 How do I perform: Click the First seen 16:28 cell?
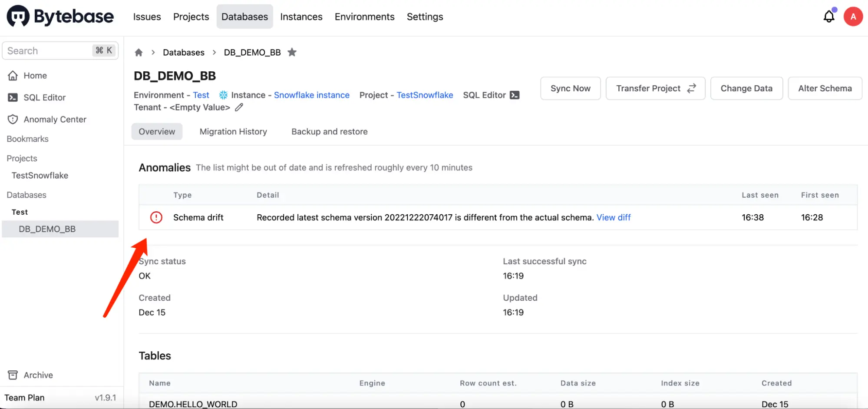pyautogui.click(x=812, y=217)
